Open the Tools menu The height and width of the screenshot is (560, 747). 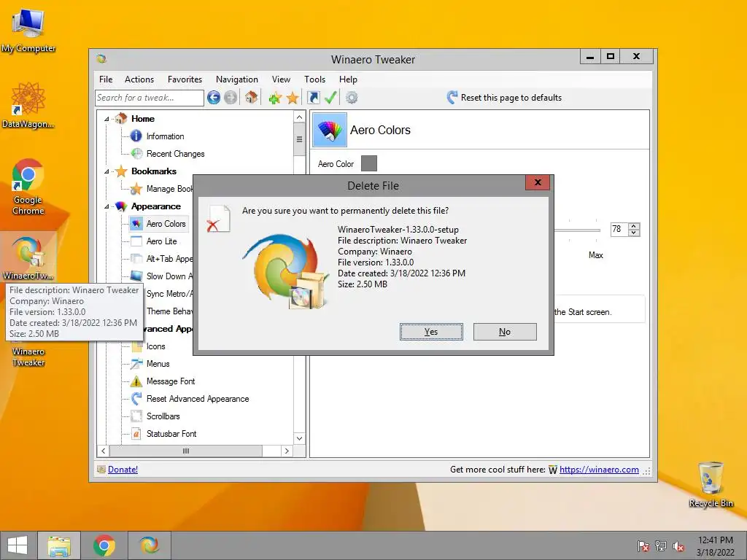315,79
